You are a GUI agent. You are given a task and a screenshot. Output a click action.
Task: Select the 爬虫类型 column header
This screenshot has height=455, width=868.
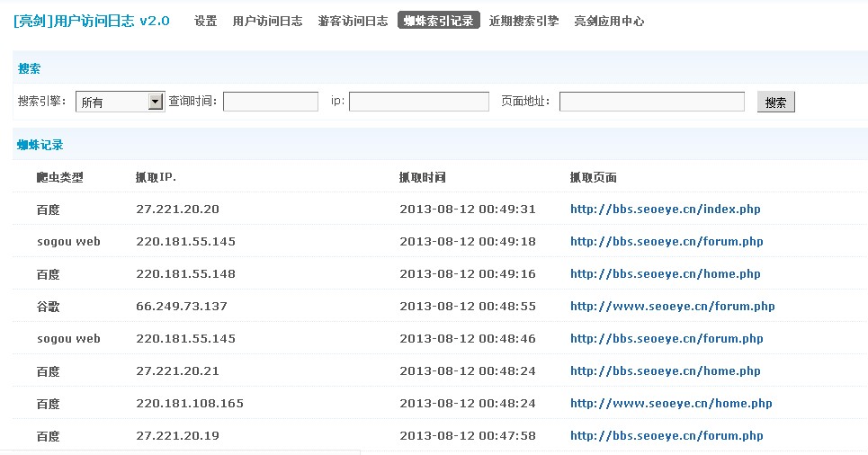tap(59, 177)
